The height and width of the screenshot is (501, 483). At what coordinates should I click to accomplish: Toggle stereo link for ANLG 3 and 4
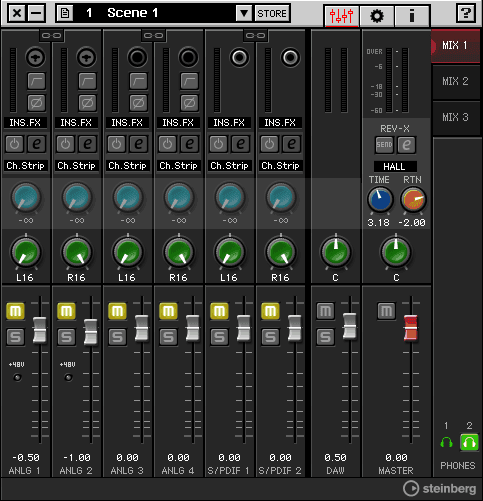(x=153, y=35)
